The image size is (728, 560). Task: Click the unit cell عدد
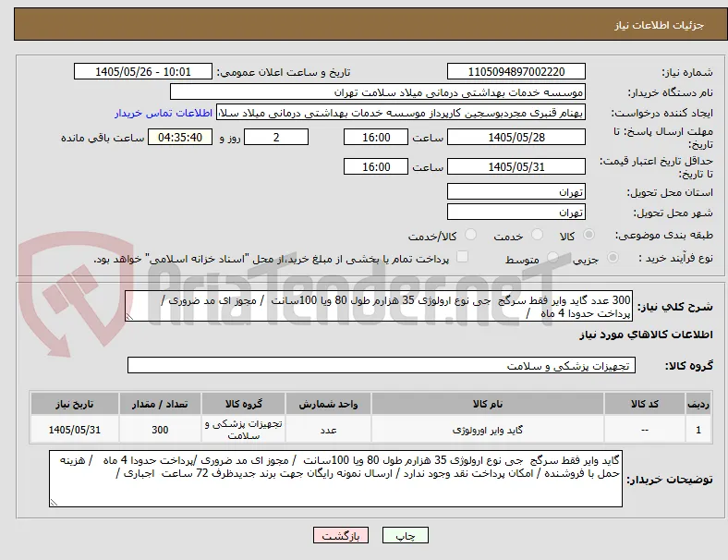[x=328, y=430]
